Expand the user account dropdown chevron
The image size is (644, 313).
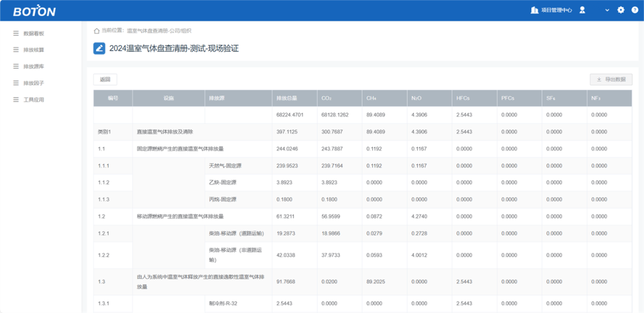coord(607,10)
